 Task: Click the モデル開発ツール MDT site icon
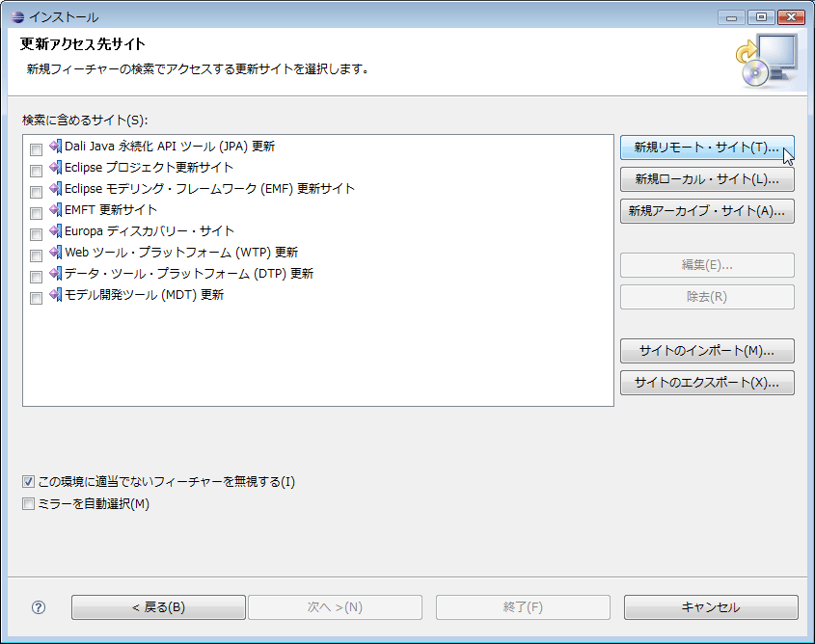click(x=56, y=296)
